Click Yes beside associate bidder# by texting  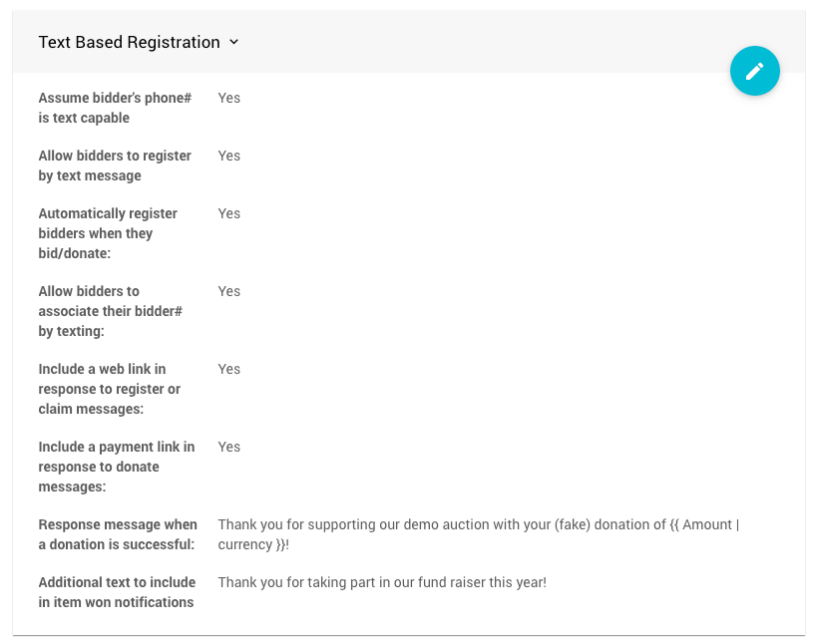[229, 291]
